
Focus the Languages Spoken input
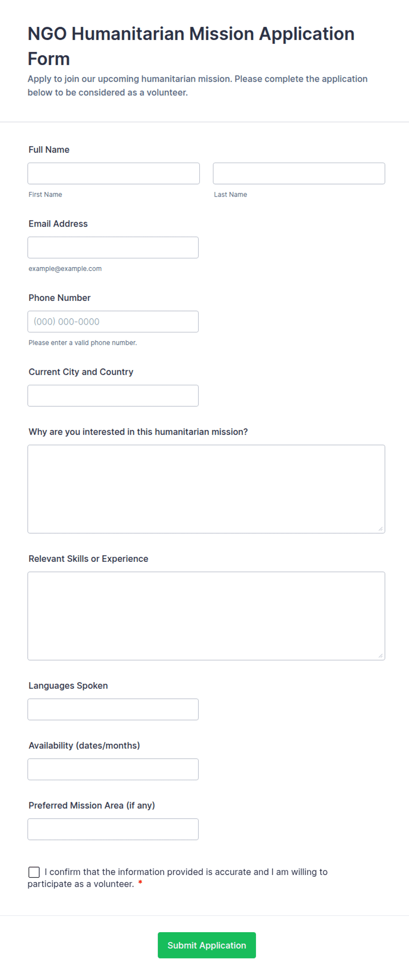[113, 709]
